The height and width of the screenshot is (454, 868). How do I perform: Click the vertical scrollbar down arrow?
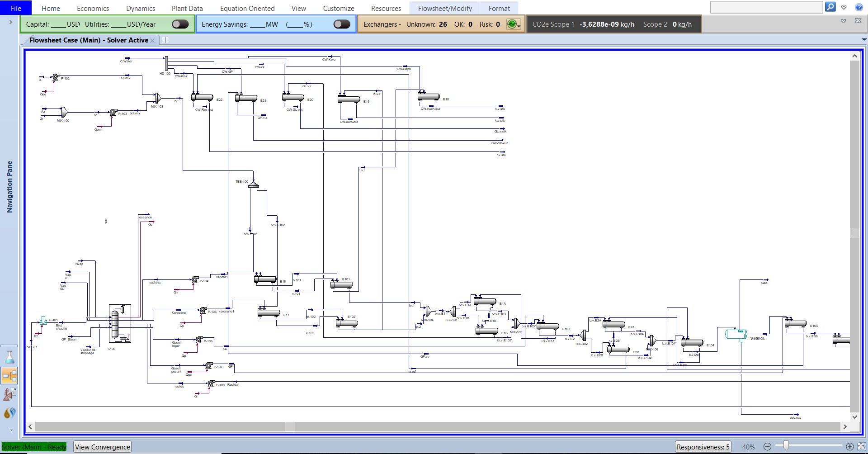click(x=854, y=417)
